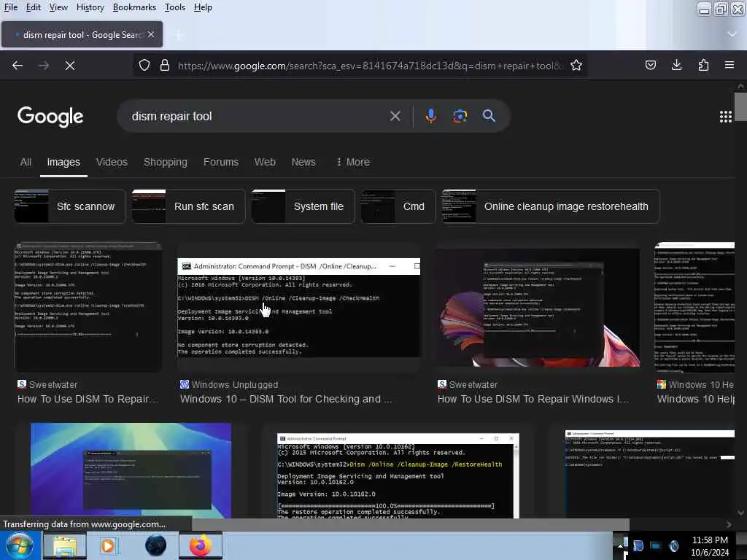Open the dark globe browser taskbar icon

click(x=156, y=545)
